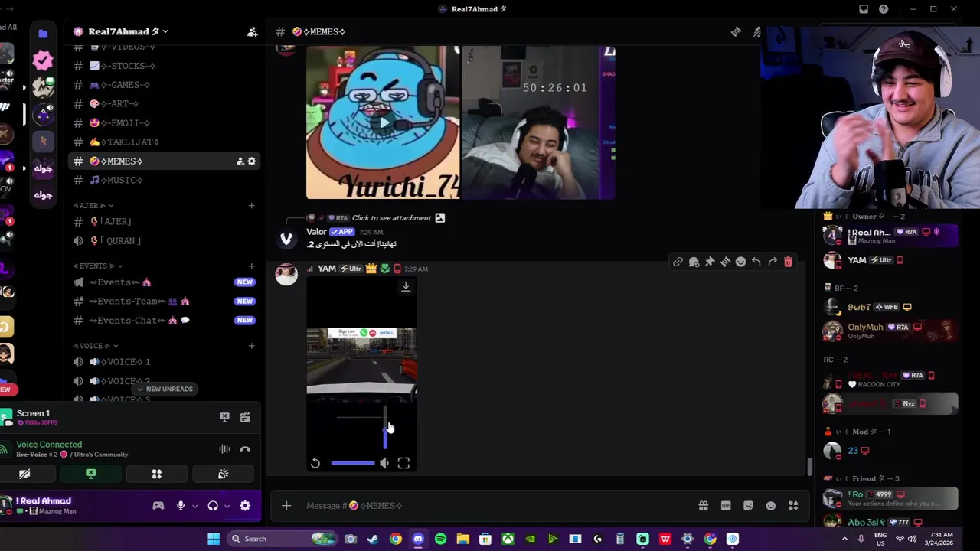Viewport: 980px width, 551px height.
Task: Collapse the AJER category
Action: click(x=93, y=205)
